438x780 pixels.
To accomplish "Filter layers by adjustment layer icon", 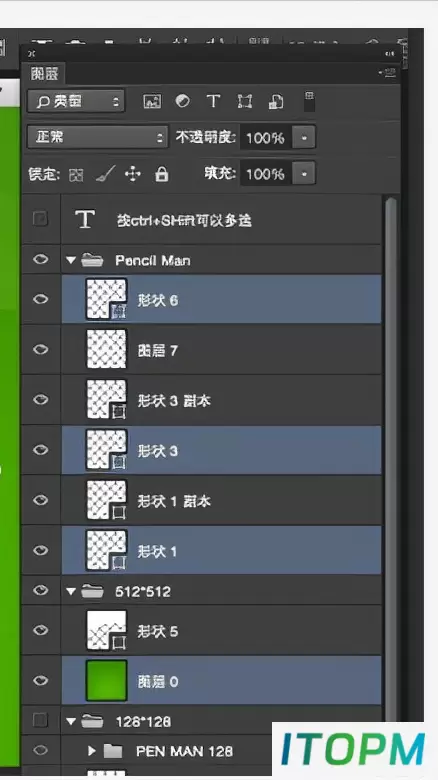I will (183, 101).
